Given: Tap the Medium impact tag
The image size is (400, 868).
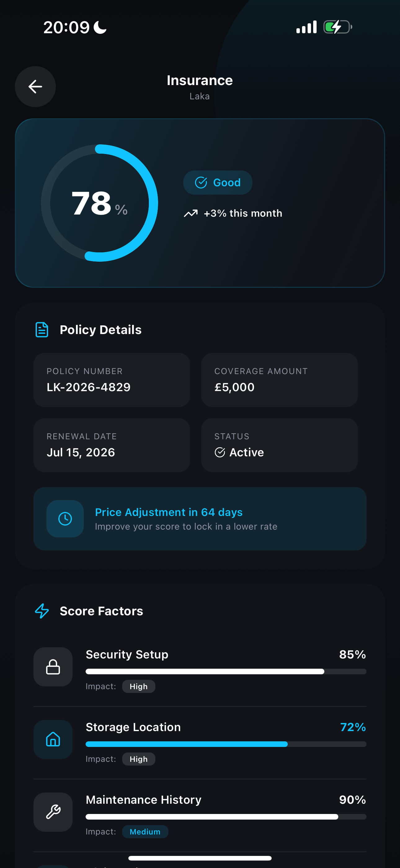Looking at the screenshot, I should pyautogui.click(x=145, y=832).
